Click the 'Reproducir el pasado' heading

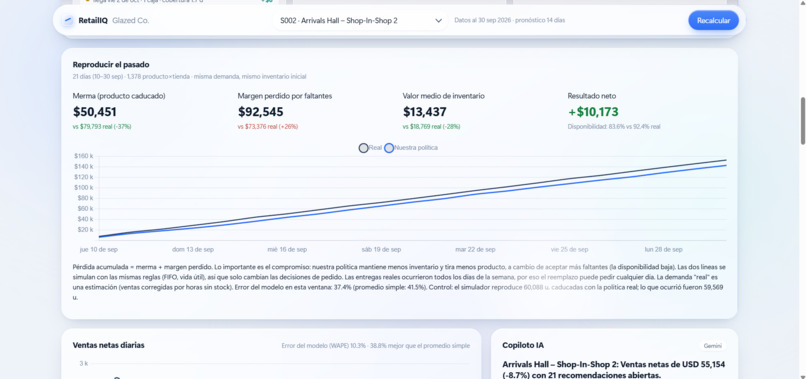111,65
